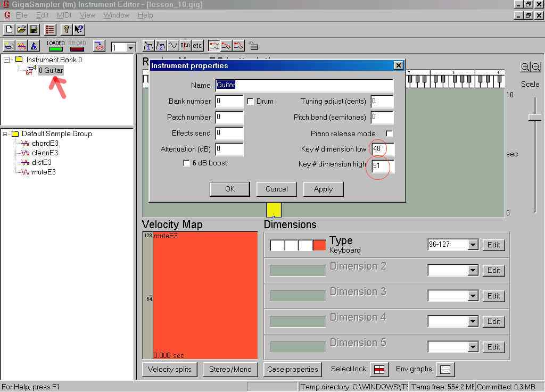Open the View menu
The image size is (545, 392).
(87, 15)
